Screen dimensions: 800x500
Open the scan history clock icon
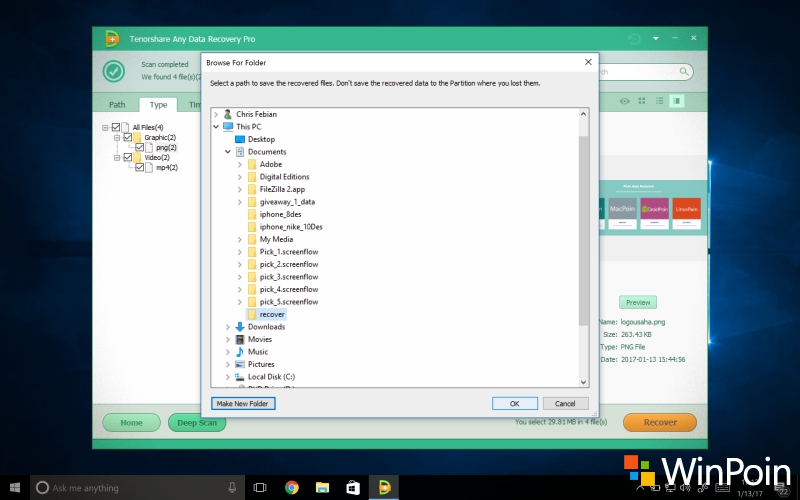point(634,39)
